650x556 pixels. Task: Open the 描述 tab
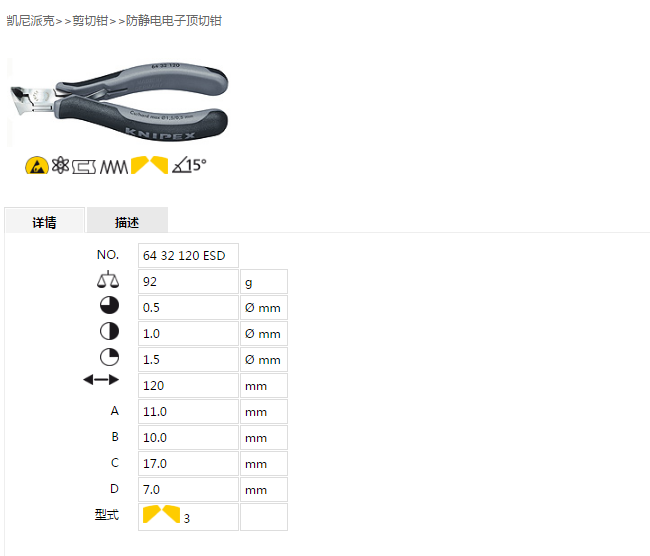point(127,220)
